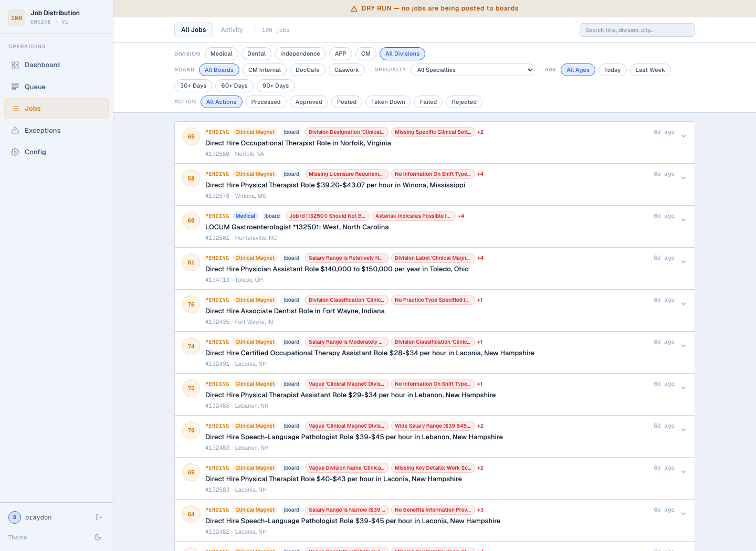
Task: Click the Today age filter
Action: 612,70
